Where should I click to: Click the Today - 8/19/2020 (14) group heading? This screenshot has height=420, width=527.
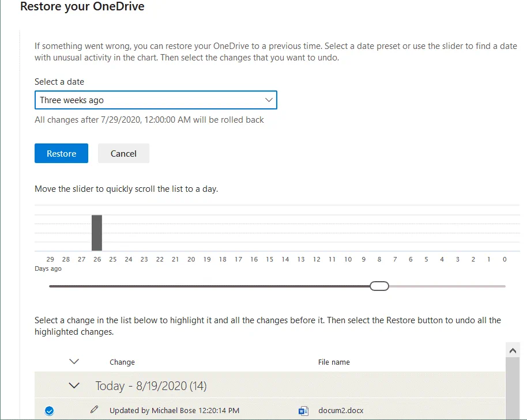pyautogui.click(x=151, y=386)
